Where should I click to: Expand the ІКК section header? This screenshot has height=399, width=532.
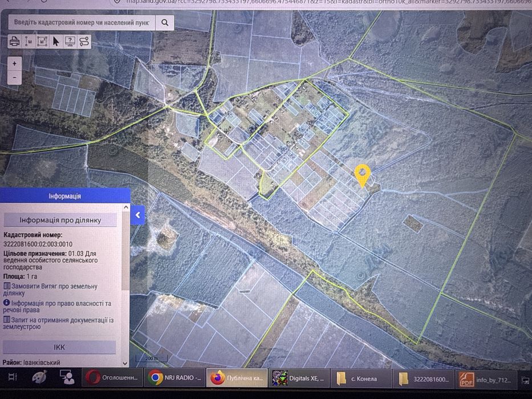59,347
